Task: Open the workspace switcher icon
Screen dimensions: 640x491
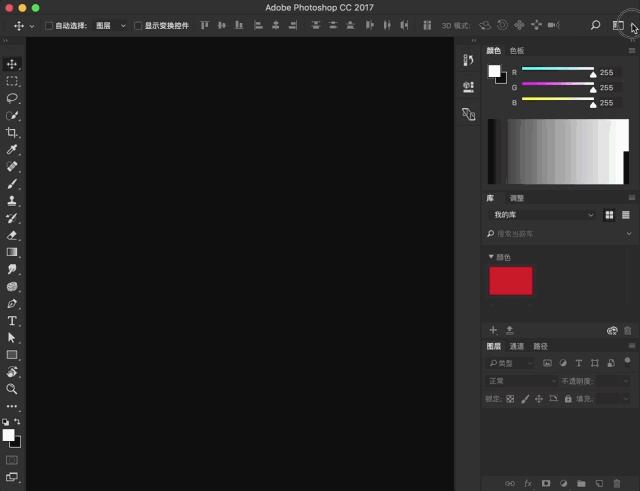Action: pyautogui.click(x=618, y=25)
